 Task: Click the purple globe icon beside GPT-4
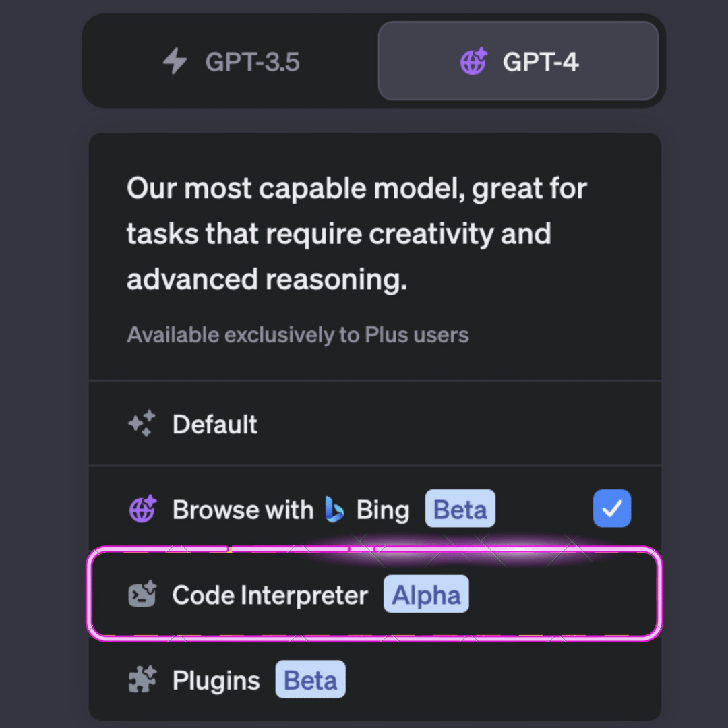click(x=473, y=62)
